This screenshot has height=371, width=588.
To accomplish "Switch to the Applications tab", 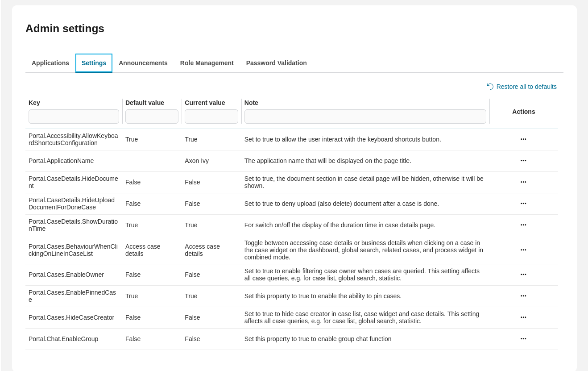I will (50, 63).
